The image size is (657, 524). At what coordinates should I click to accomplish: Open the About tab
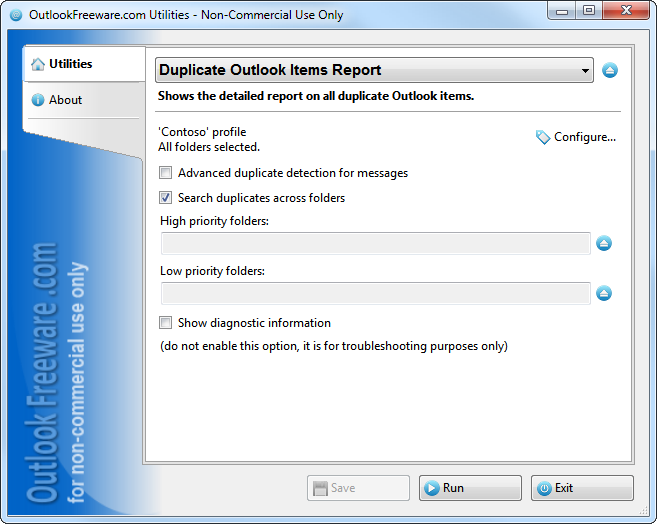(84, 100)
